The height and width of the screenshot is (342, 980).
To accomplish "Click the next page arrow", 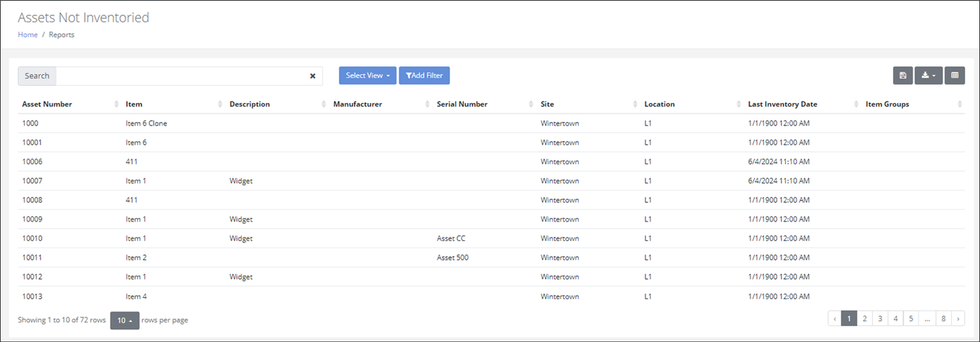I will [x=958, y=319].
